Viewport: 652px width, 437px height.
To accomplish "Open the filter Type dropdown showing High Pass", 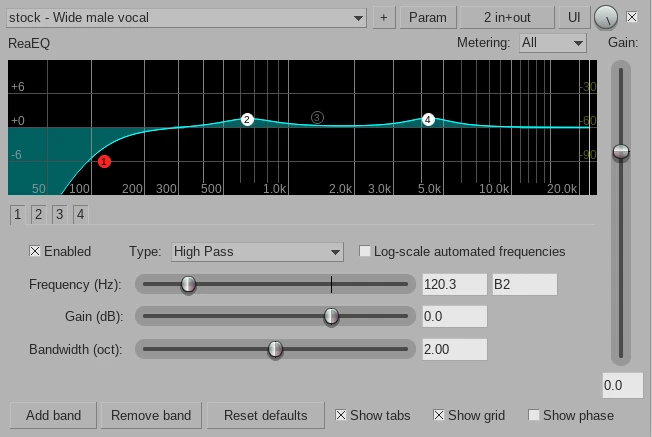I will (x=256, y=252).
